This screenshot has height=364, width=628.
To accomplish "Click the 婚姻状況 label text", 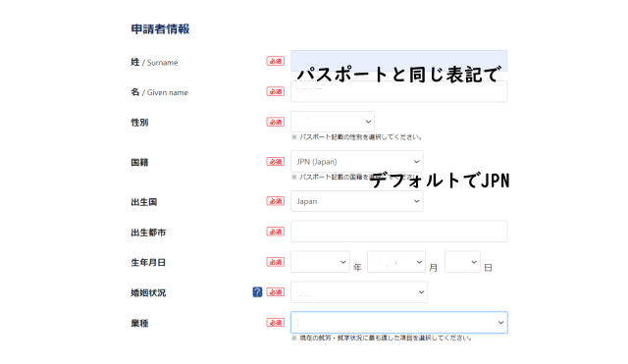I will [x=148, y=292].
